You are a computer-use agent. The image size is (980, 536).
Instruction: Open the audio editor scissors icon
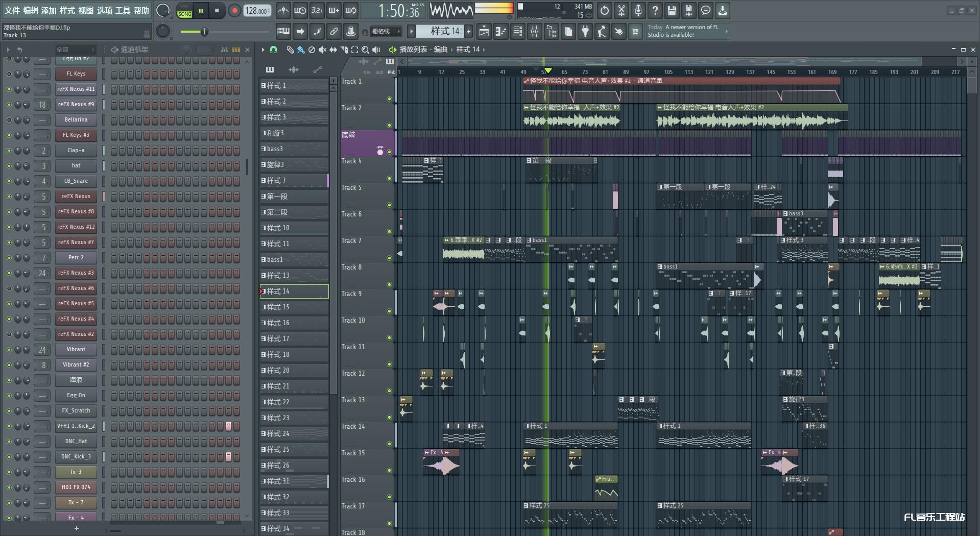(622, 10)
